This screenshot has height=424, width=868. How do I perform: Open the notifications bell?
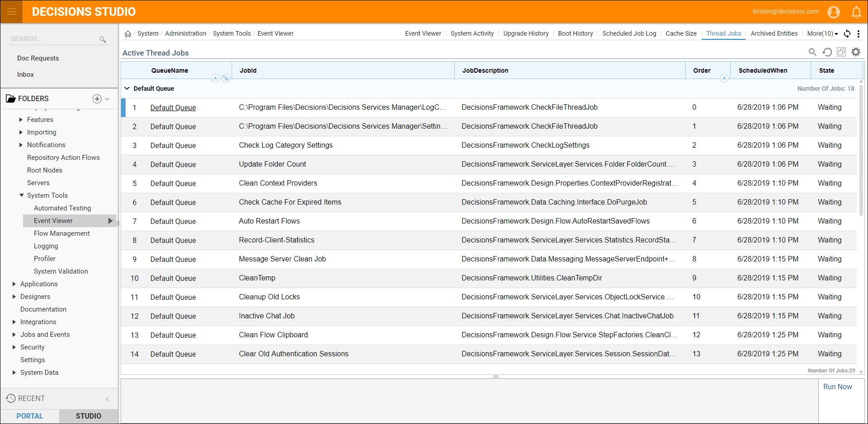click(856, 12)
